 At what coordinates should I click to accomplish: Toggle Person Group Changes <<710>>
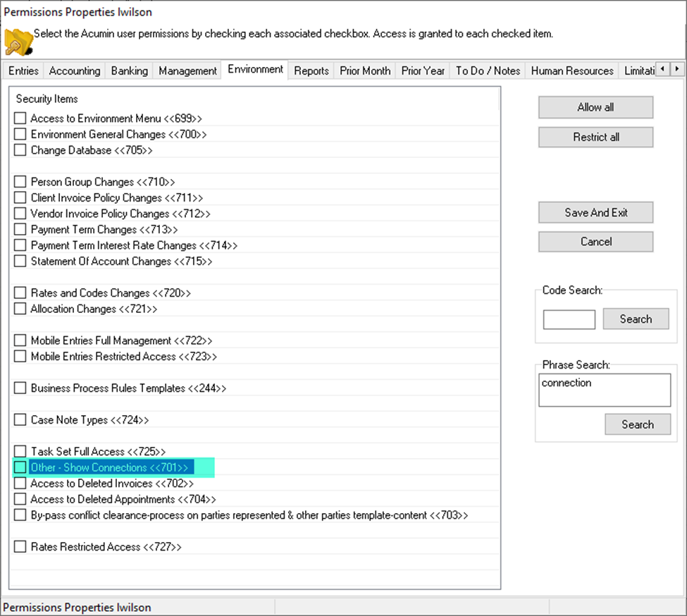20,182
